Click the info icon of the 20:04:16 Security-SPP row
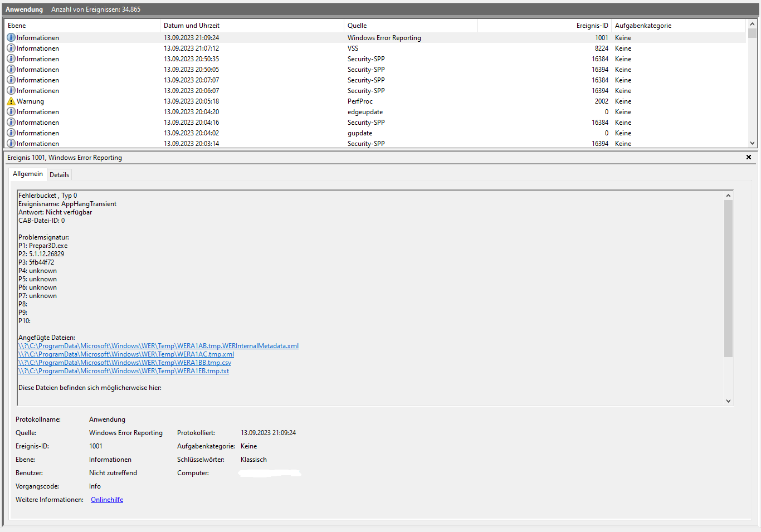761x532 pixels. tap(11, 122)
